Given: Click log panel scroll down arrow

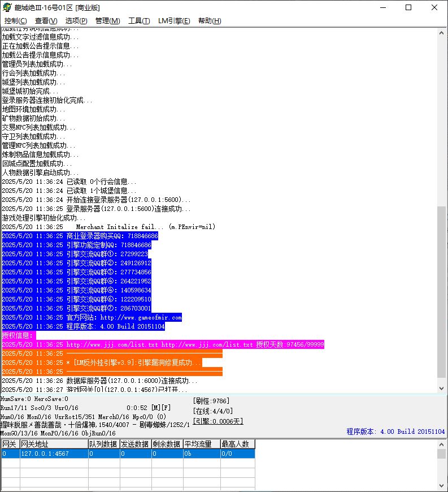Looking at the screenshot, I should coord(441,388).
